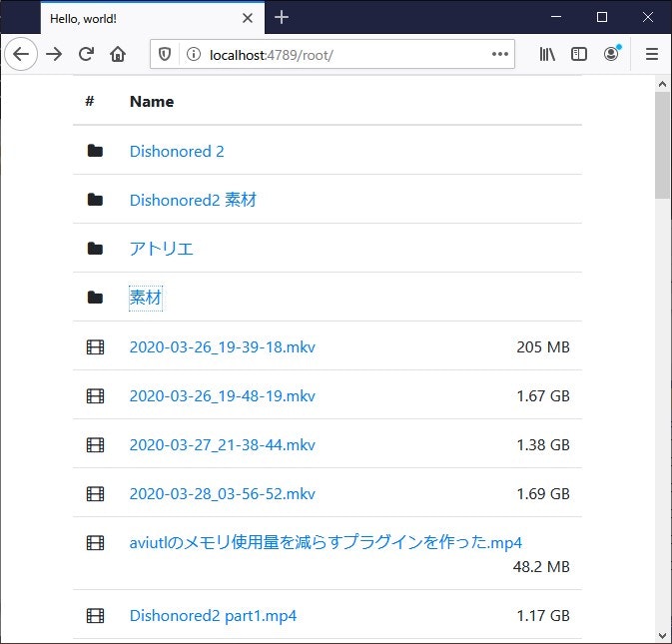Click the localhost address bar
Viewport: 672px width, 644px height.
click(333, 54)
